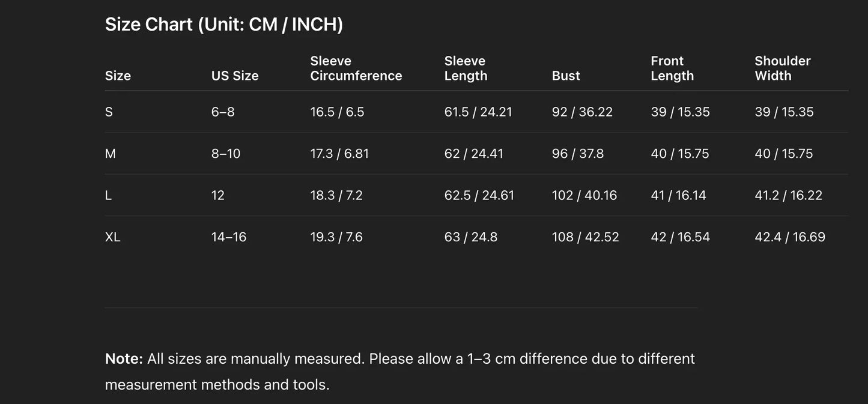Image resolution: width=868 pixels, height=404 pixels.
Task: Click the manual measurement Note text
Action: click(x=399, y=371)
